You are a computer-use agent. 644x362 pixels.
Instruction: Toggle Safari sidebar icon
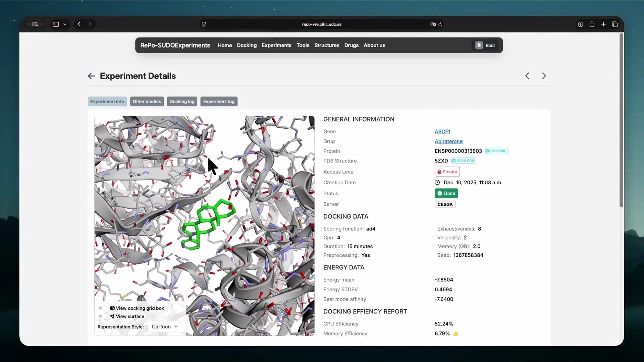56,24
